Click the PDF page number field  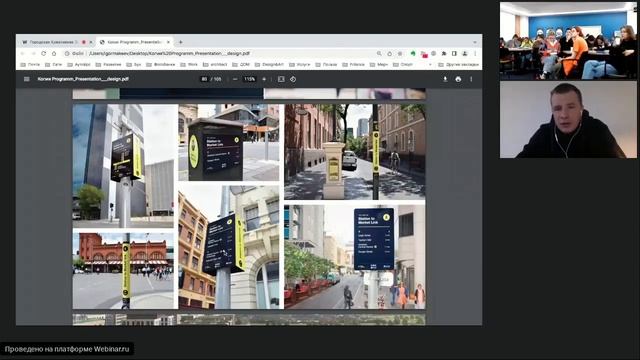click(x=204, y=79)
